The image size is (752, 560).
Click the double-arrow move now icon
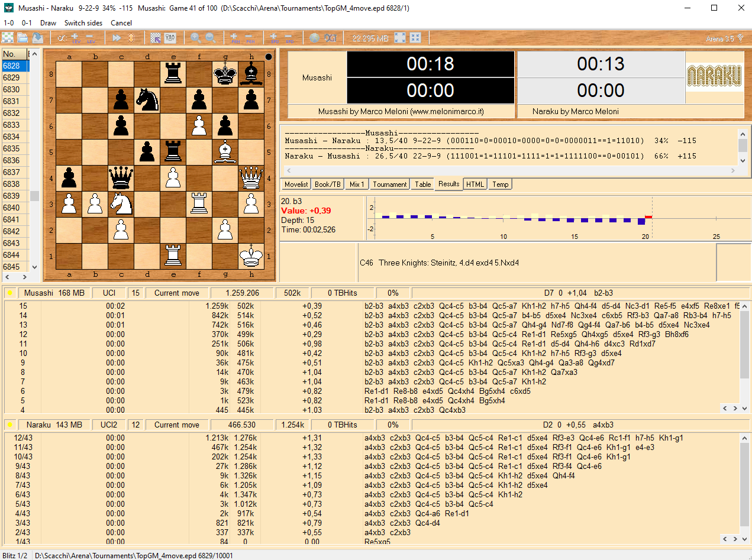point(117,38)
